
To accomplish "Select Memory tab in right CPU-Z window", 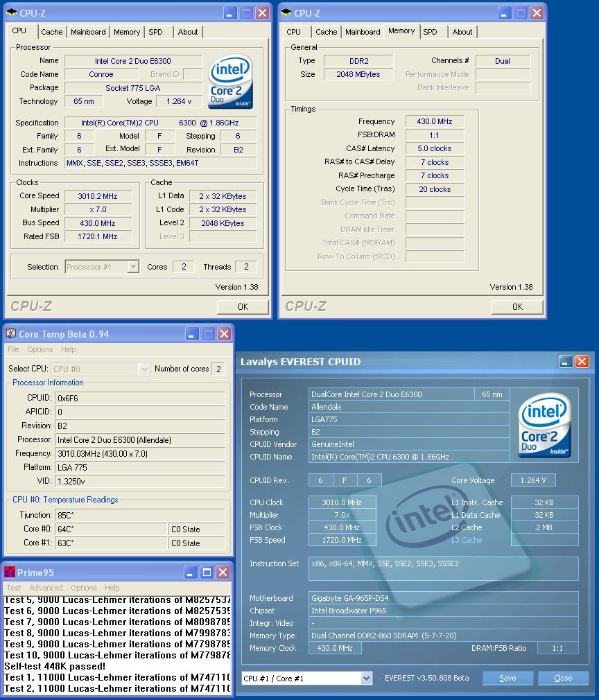I will pos(401,30).
